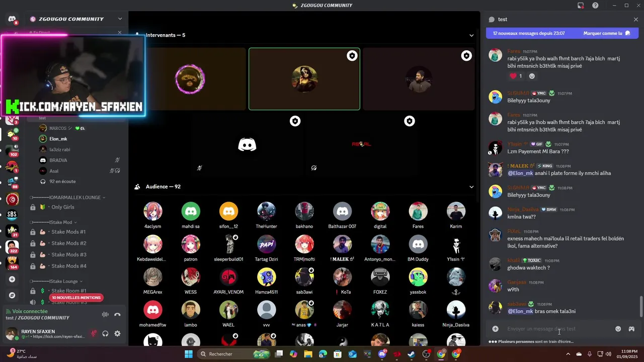The width and height of the screenshot is (644, 362).
Task: Collapse the Audience section
Action: 471,187
